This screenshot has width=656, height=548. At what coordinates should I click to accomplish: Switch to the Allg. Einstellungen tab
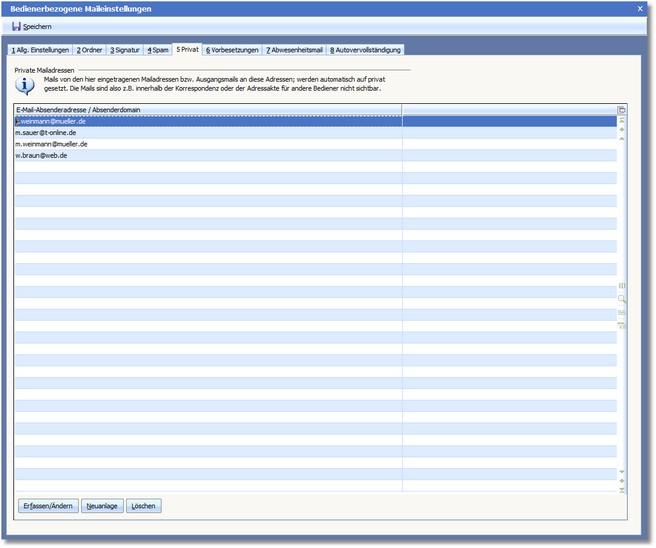(x=39, y=49)
